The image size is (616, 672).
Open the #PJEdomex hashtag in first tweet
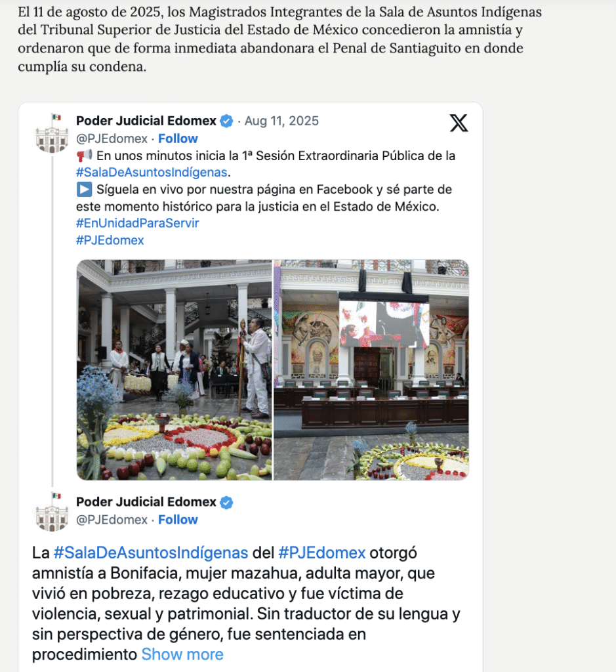(110, 240)
